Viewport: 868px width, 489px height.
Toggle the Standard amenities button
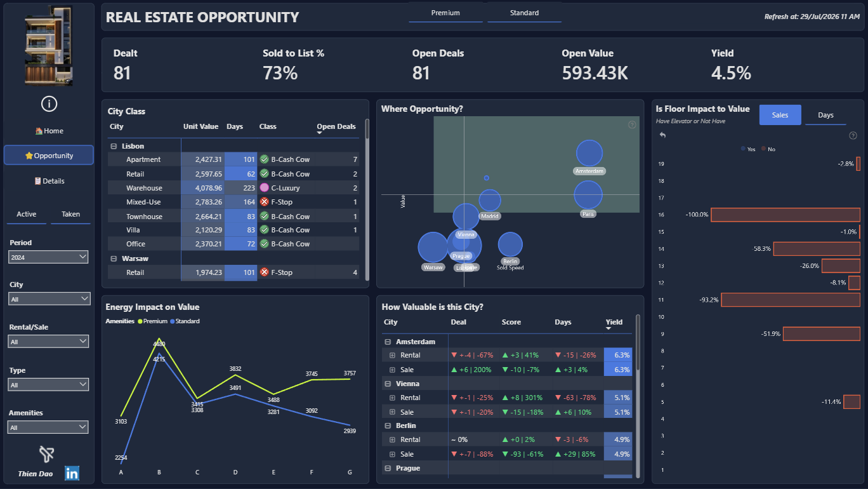(524, 13)
